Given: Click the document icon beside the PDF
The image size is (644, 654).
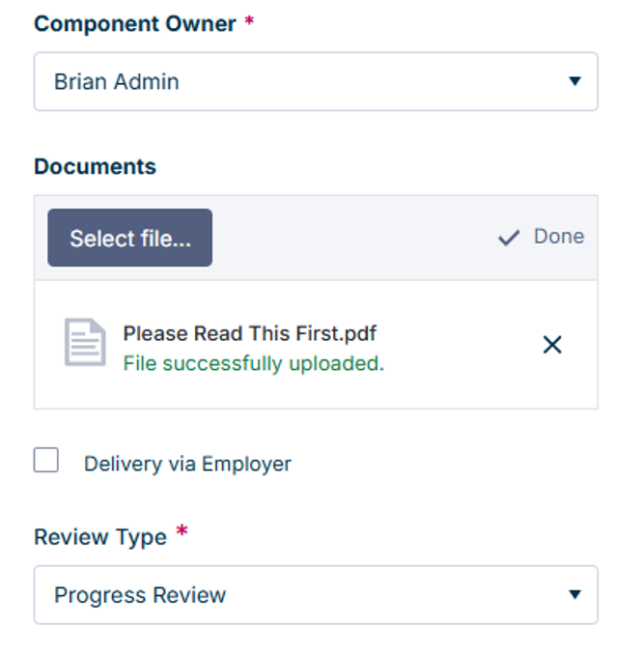Looking at the screenshot, I should (x=85, y=342).
